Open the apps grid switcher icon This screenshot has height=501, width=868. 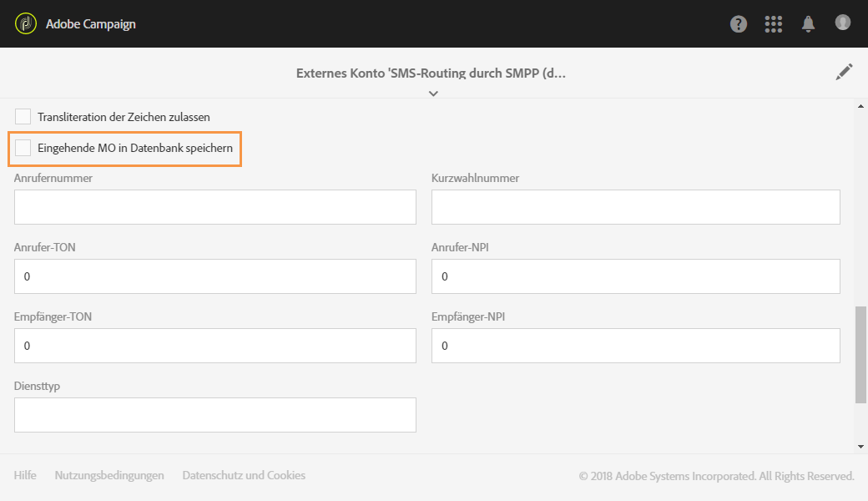pyautogui.click(x=774, y=24)
